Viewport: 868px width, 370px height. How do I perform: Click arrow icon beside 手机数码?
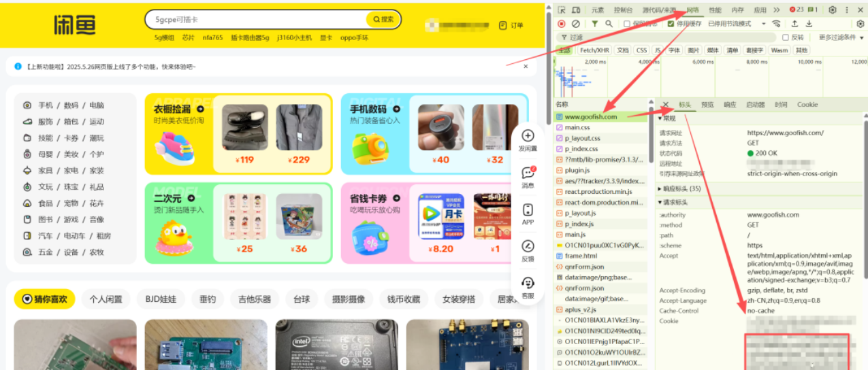396,109
